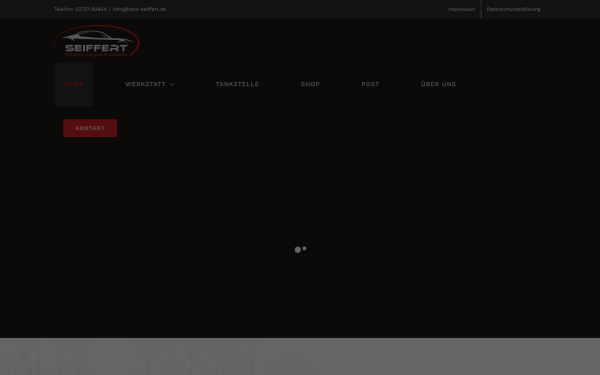The width and height of the screenshot is (600, 375).
Task: Click the info@hans-seiffert.de email address
Action: 139,9
